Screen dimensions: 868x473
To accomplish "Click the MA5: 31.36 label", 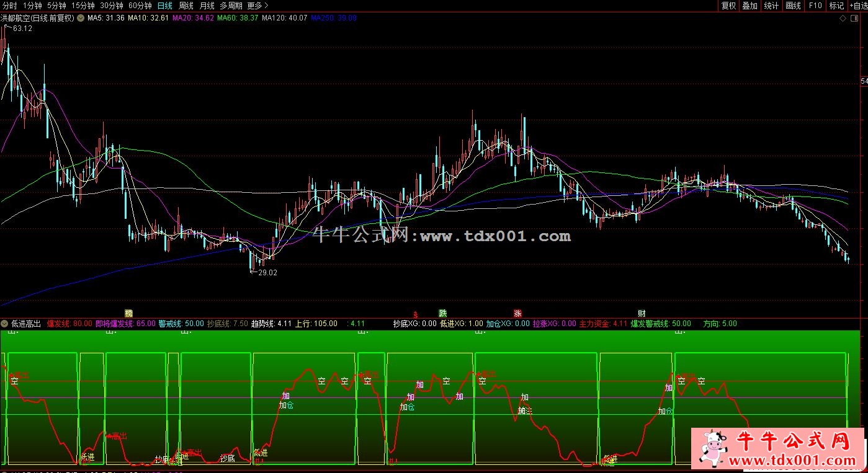I will click(106, 19).
